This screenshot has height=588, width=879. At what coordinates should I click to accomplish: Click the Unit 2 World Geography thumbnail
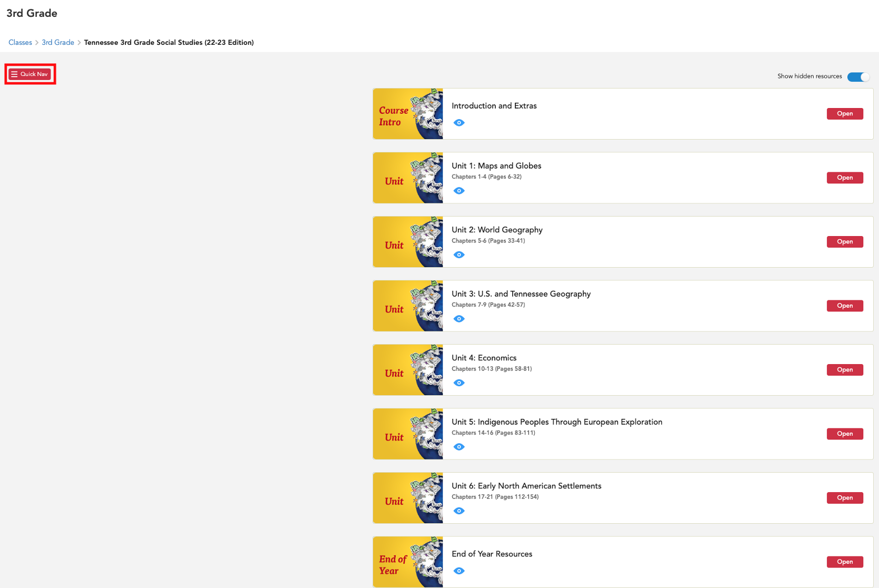point(408,242)
